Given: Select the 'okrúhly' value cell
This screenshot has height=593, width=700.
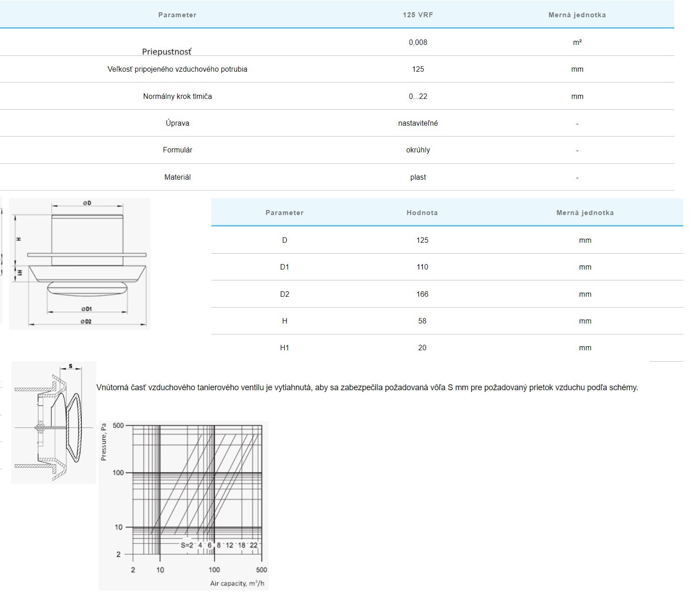Looking at the screenshot, I should tap(418, 150).
